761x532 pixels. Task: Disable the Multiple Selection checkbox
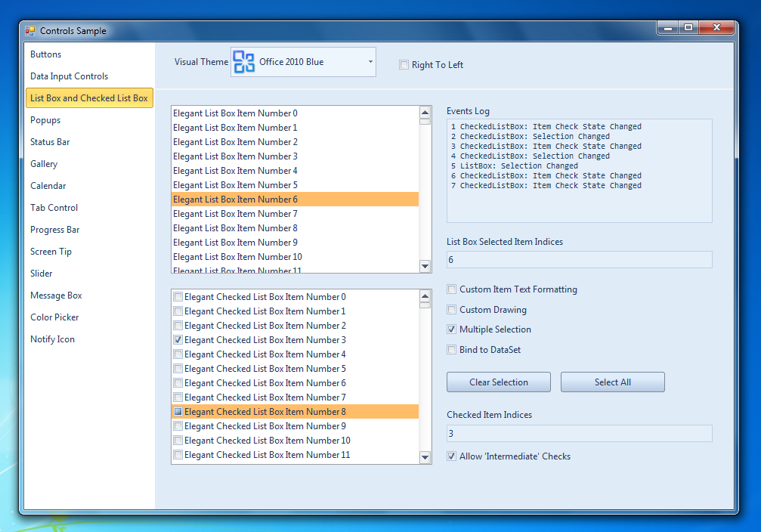click(x=452, y=329)
